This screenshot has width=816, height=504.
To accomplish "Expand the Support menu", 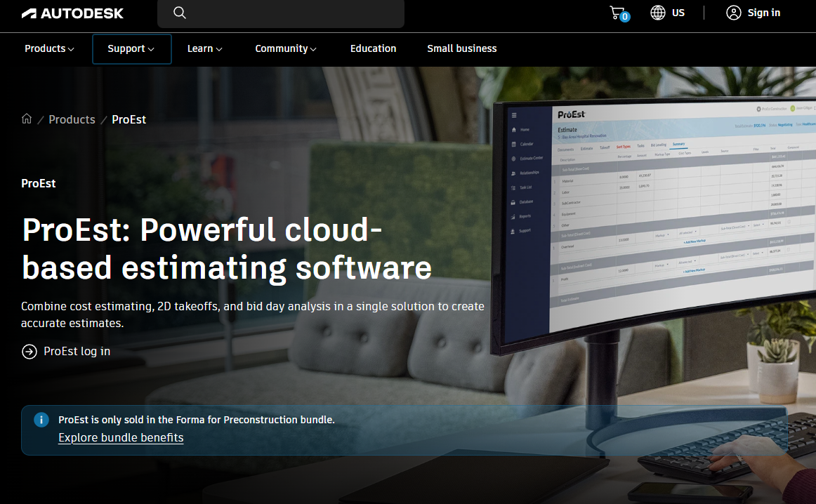I will point(131,49).
